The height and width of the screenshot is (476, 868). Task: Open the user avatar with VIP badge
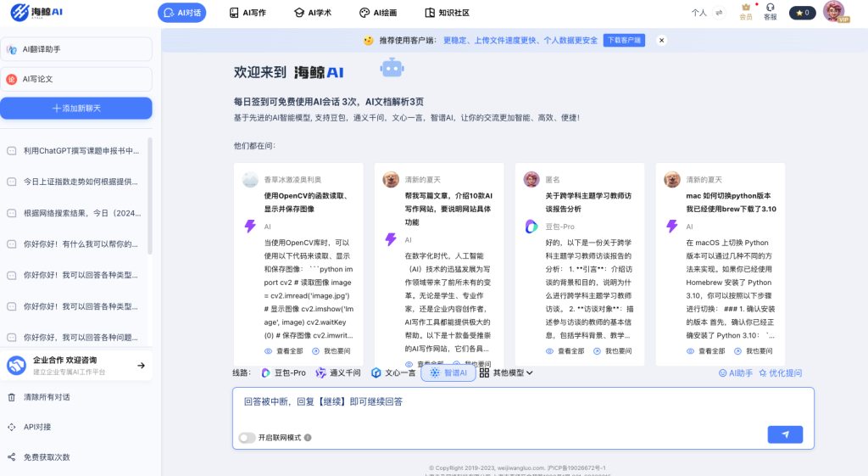(x=834, y=12)
